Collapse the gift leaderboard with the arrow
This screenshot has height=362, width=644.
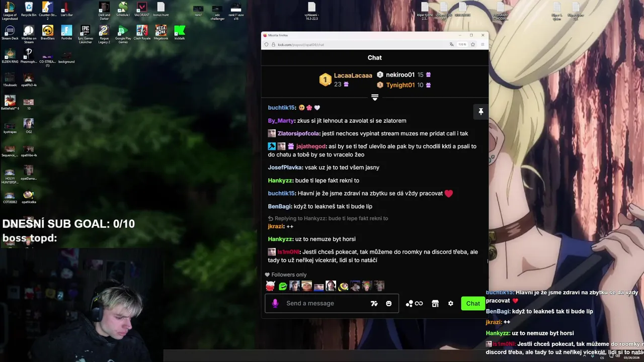tap(375, 98)
